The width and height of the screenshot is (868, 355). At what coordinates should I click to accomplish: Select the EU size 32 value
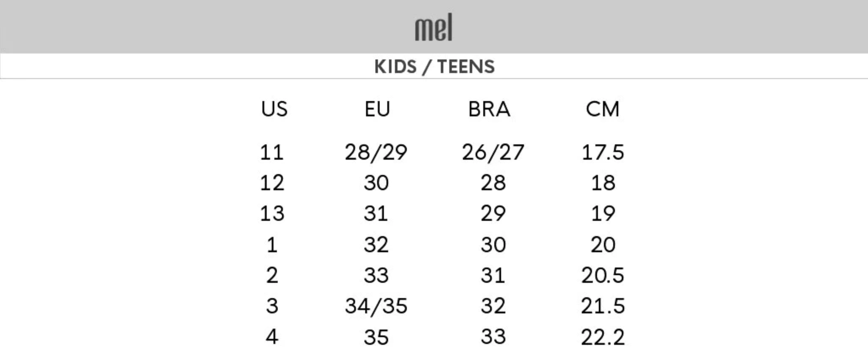click(x=376, y=245)
